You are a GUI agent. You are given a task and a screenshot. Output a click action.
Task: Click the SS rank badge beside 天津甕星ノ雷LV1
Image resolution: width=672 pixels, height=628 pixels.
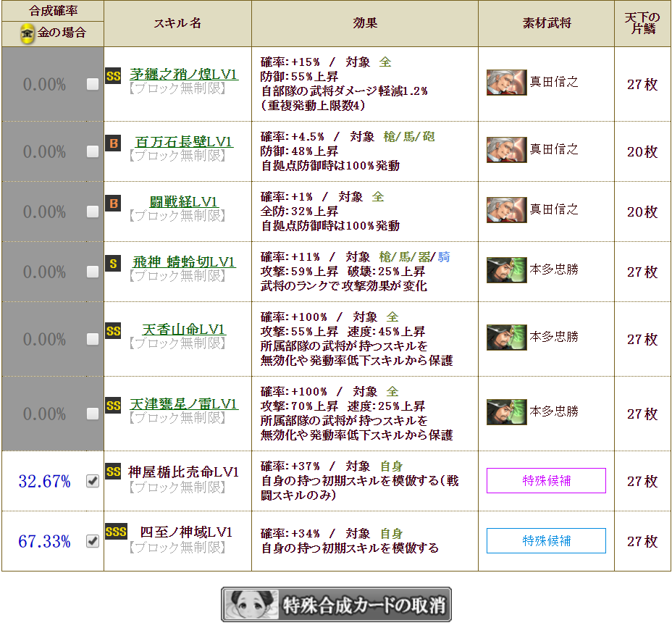point(113,406)
